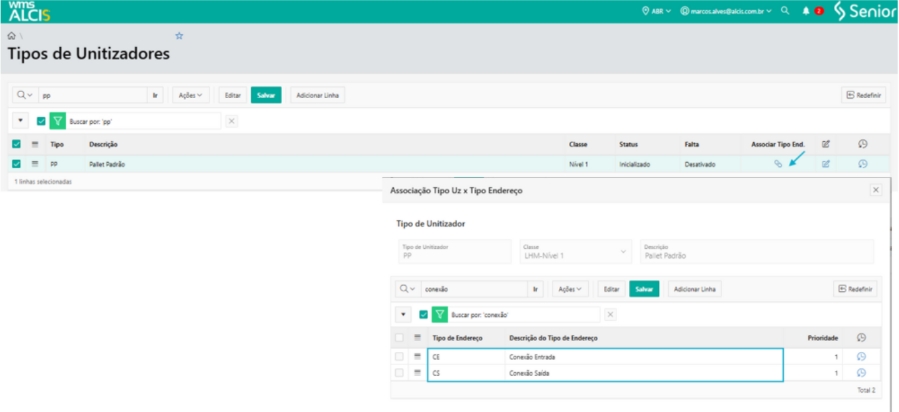
Task: Click the home icon in the breadcrumb
Action: 11,36
